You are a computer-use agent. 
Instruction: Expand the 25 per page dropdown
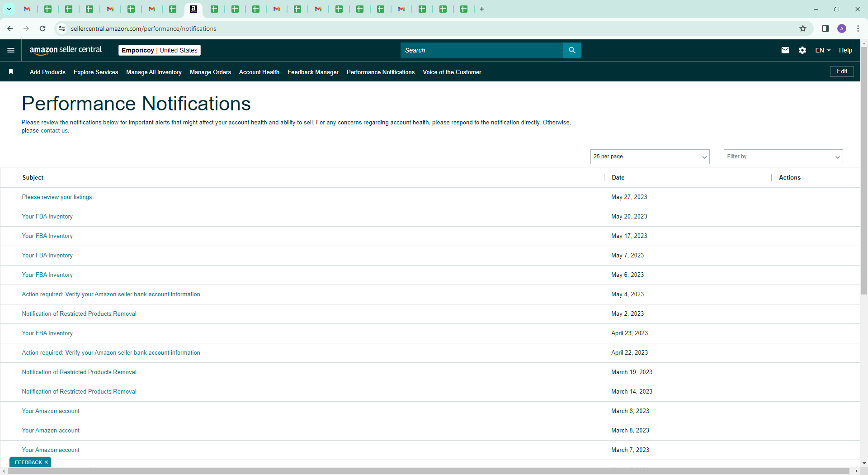click(x=650, y=157)
